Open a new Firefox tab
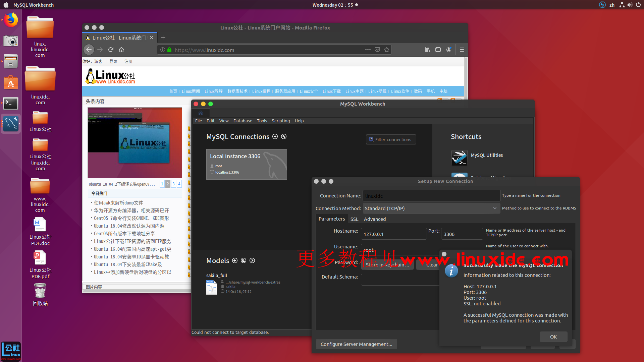Image resolution: width=644 pixels, height=362 pixels. pos(163,38)
